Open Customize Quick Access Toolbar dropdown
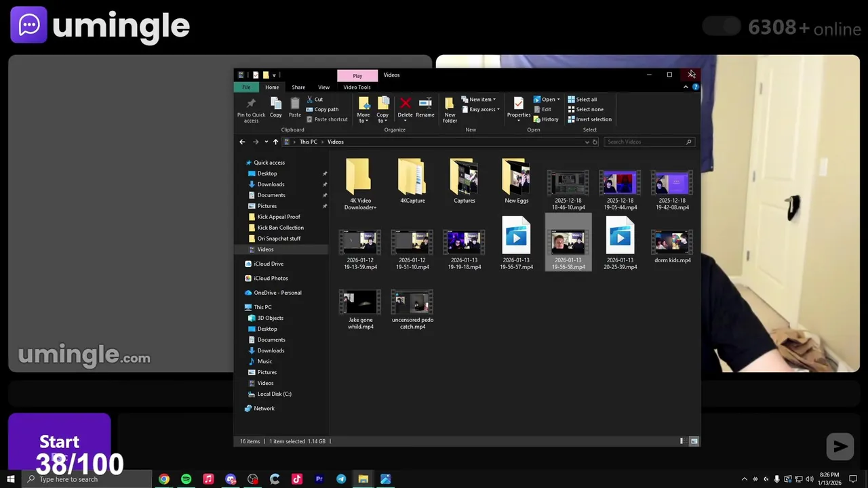The width and height of the screenshot is (868, 488). click(x=274, y=75)
